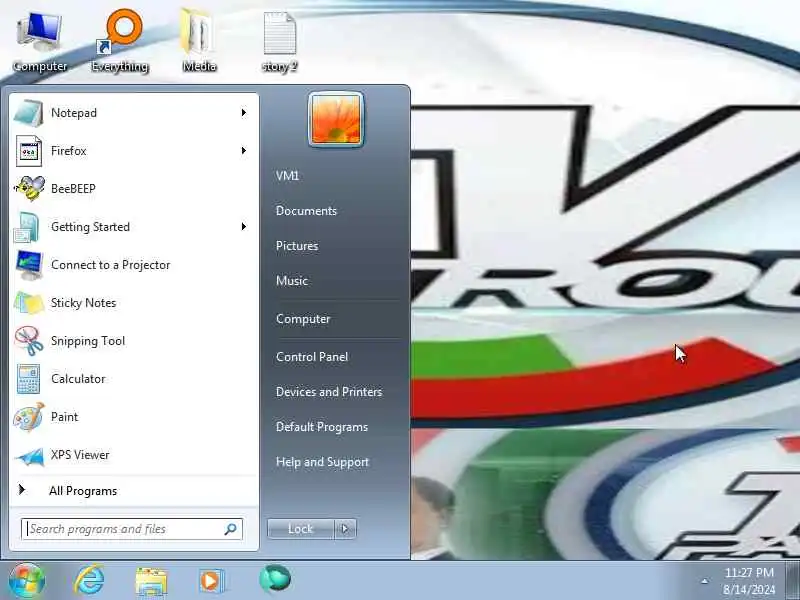Click the Snipping Tool label text
Screen dimensions: 800x600
(x=88, y=341)
